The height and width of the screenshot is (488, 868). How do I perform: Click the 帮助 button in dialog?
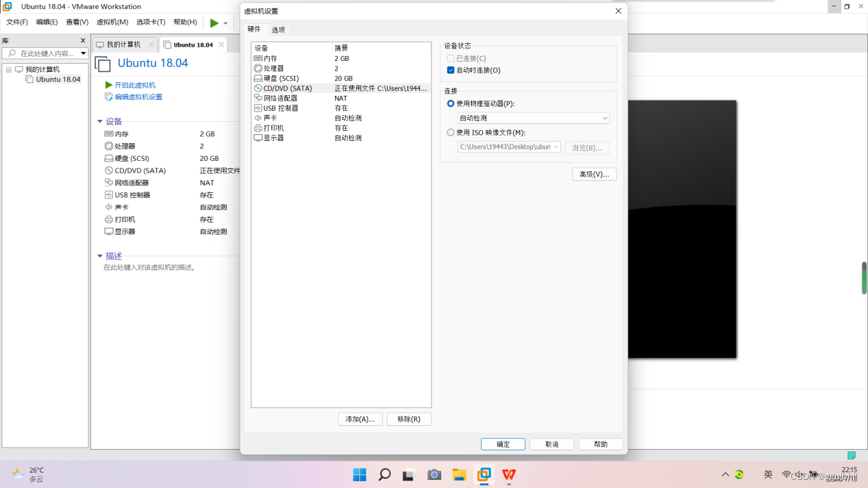[x=601, y=444]
